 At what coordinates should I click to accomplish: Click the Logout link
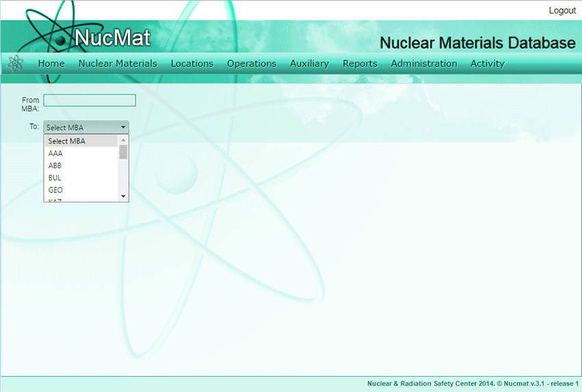(562, 11)
